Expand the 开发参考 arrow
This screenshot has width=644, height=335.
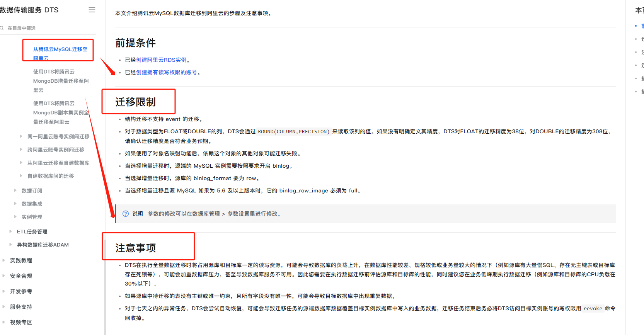4,291
